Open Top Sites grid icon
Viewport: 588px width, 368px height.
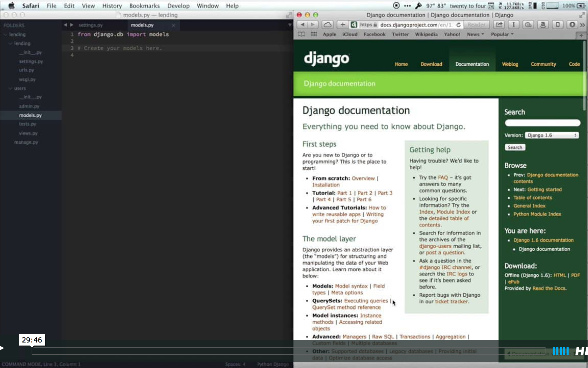coord(313,34)
